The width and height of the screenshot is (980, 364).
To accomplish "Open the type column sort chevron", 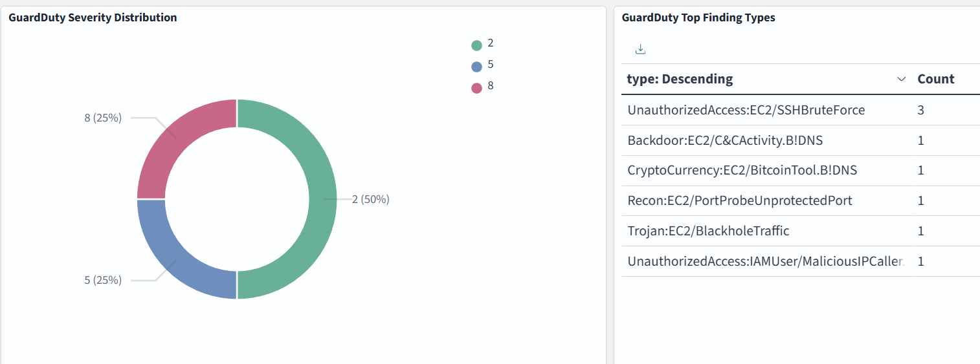I will point(901,80).
